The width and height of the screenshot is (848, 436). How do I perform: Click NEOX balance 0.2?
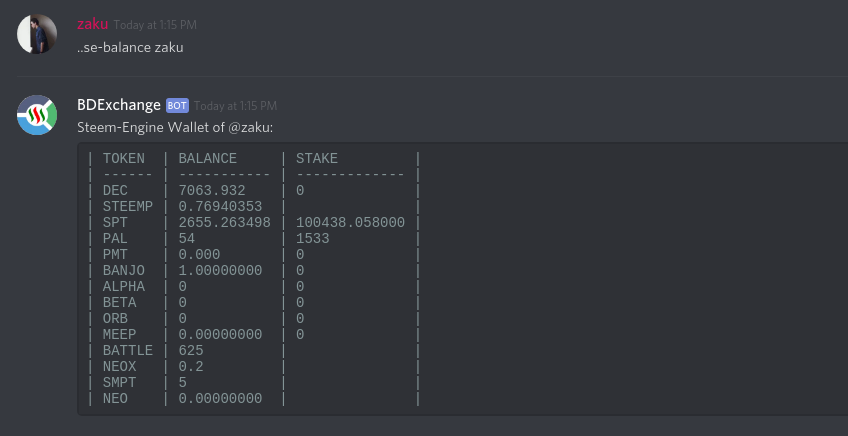[x=191, y=367]
